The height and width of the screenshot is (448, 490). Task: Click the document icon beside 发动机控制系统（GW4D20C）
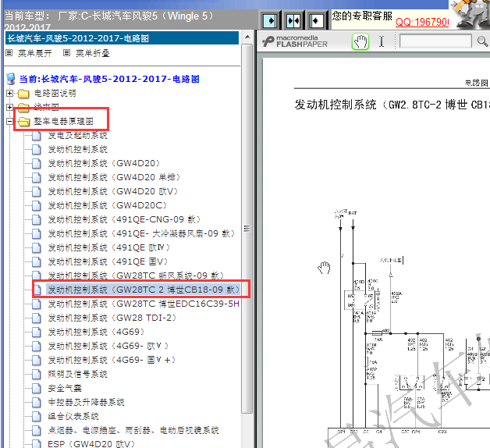pos(37,205)
